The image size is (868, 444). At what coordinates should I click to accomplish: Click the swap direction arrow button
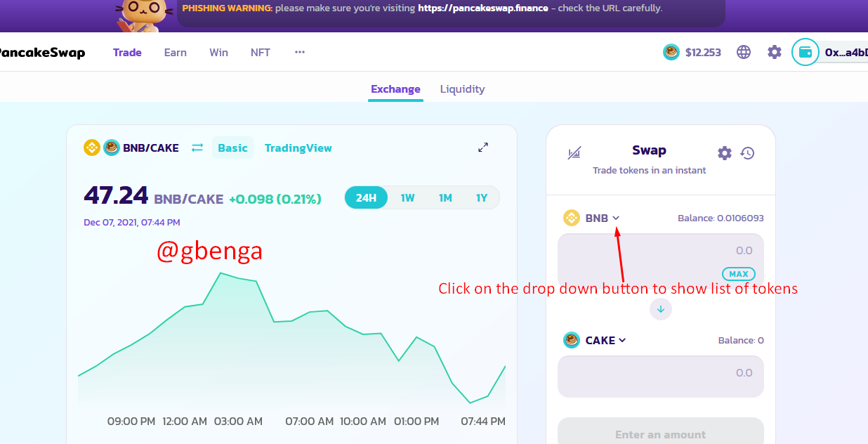661,308
